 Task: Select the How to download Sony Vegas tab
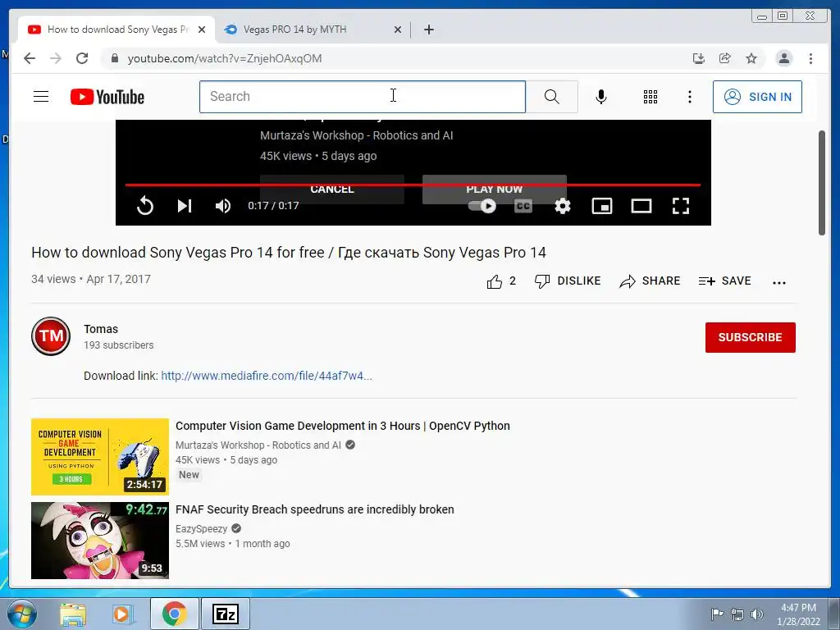coord(118,30)
